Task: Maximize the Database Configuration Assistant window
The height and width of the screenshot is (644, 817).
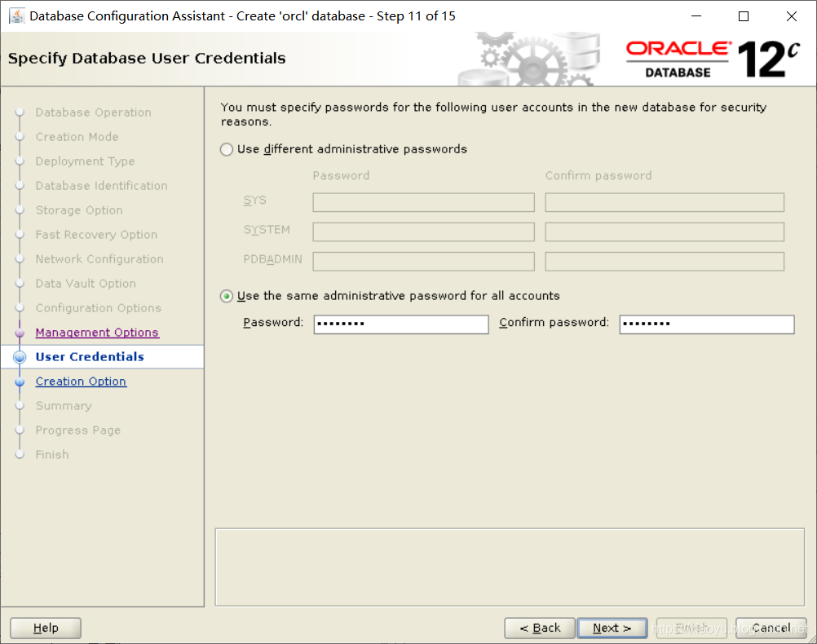Action: click(744, 16)
